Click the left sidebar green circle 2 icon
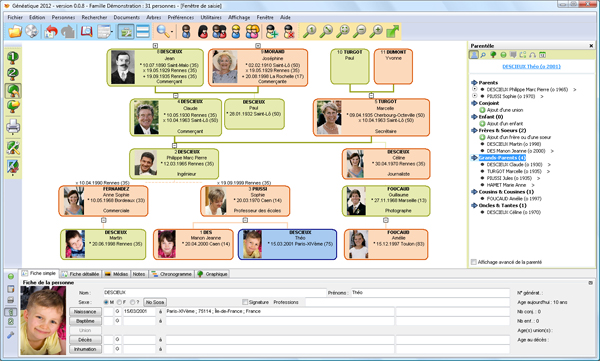Viewport: 600px width, 361px height. pos(13,74)
